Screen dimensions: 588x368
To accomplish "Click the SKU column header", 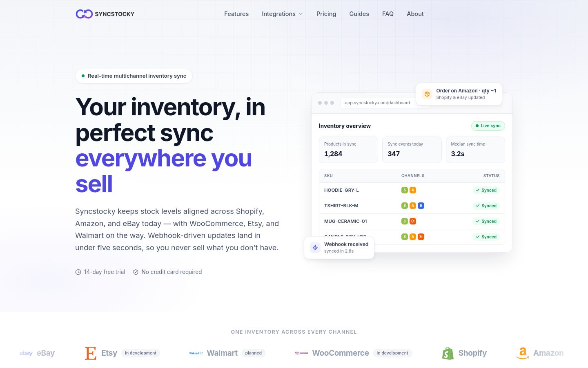I will 328,176.
